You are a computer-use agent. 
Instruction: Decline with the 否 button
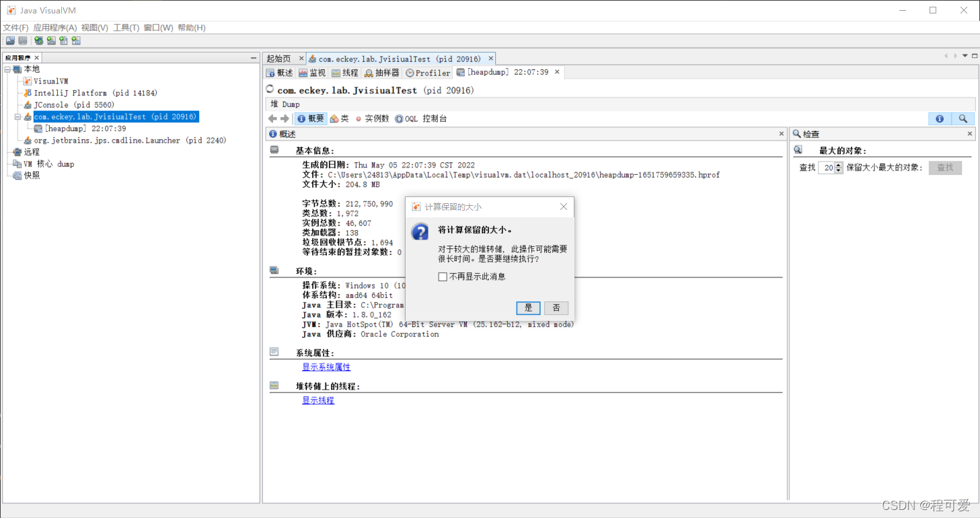(556, 307)
